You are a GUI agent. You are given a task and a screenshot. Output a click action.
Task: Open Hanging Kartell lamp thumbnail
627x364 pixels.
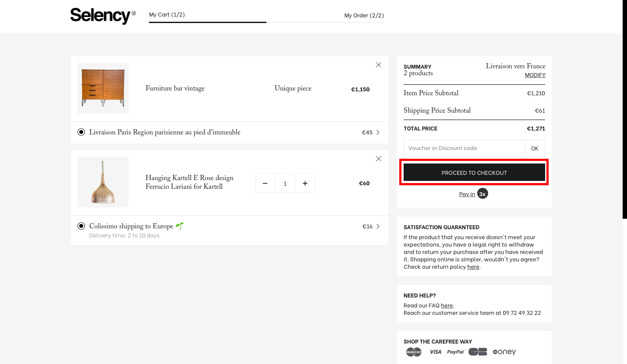[103, 182]
